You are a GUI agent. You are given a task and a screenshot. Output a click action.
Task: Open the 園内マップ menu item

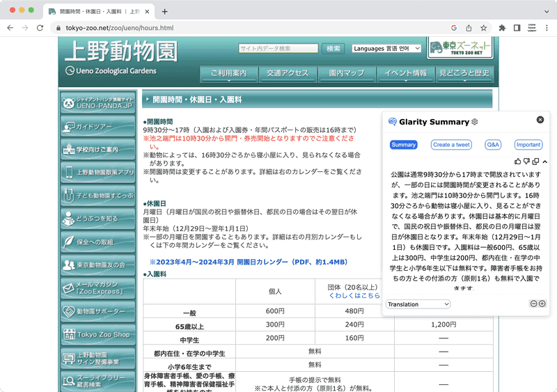coord(346,74)
